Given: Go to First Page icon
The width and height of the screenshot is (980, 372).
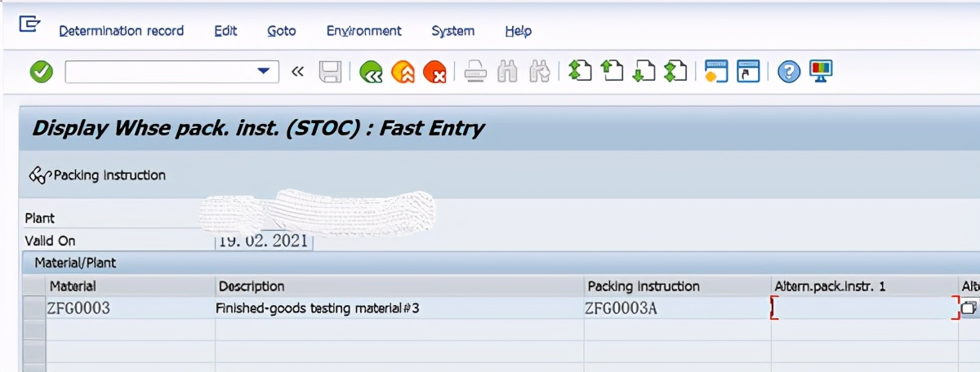Looking at the screenshot, I should (x=580, y=72).
